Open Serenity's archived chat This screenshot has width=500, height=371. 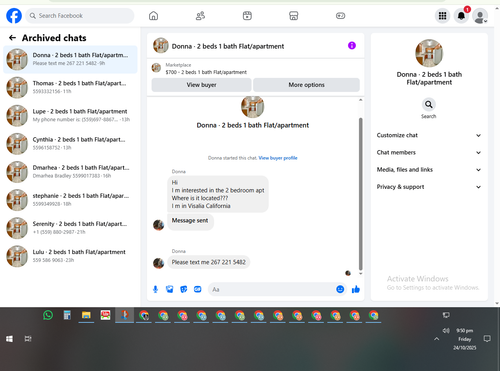[70, 228]
